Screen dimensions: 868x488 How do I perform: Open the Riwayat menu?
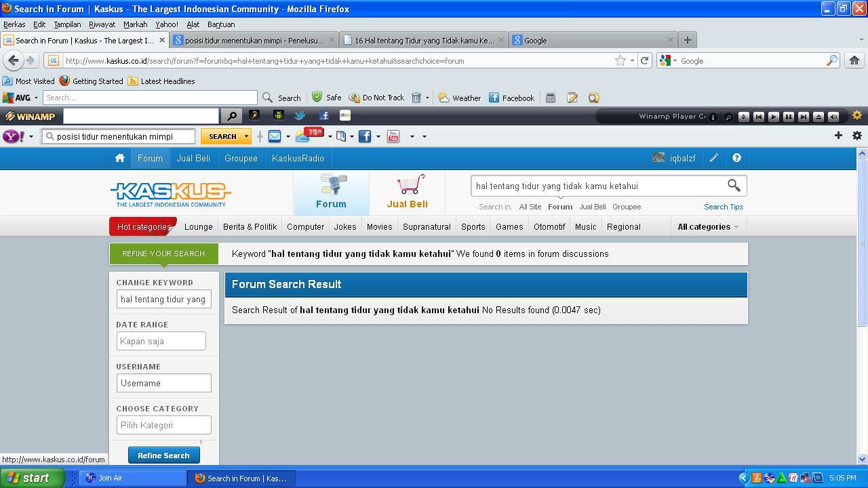[102, 24]
